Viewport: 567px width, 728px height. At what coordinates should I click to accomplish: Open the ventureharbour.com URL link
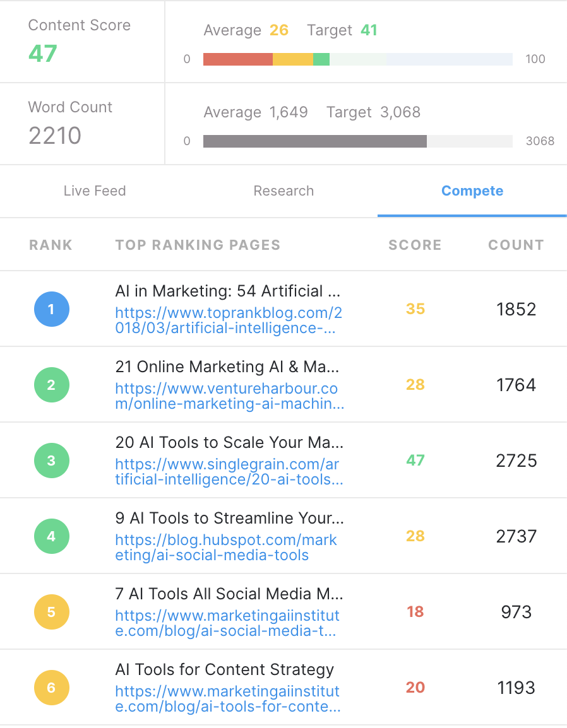(x=230, y=396)
